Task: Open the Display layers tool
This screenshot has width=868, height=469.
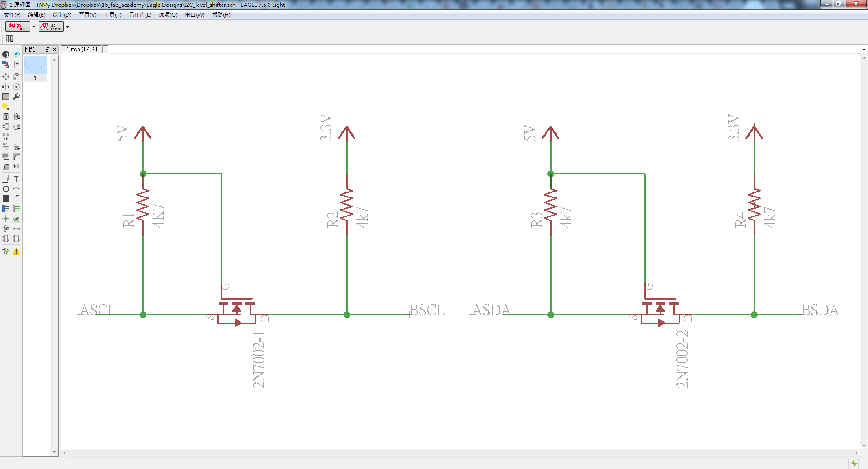Action: click(x=6, y=64)
